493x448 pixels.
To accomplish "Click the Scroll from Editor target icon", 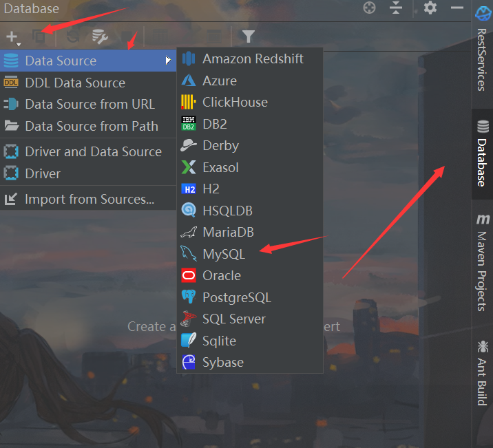I will (x=369, y=8).
